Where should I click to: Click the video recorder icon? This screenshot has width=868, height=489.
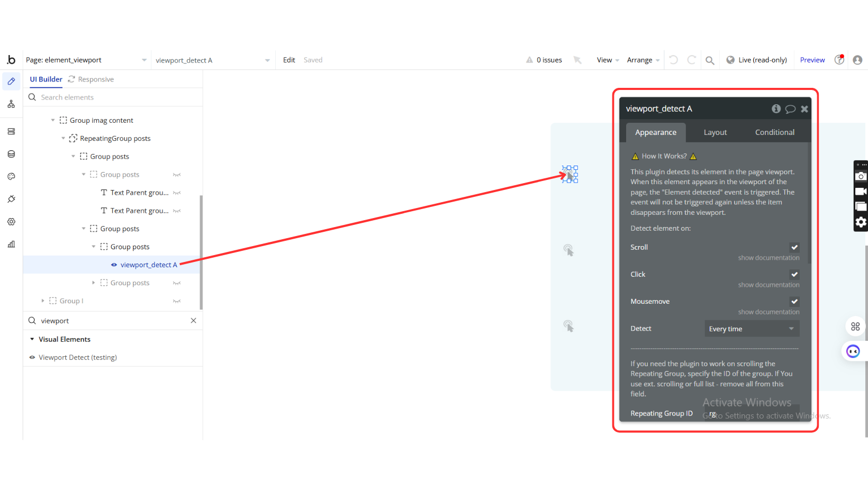861,191
